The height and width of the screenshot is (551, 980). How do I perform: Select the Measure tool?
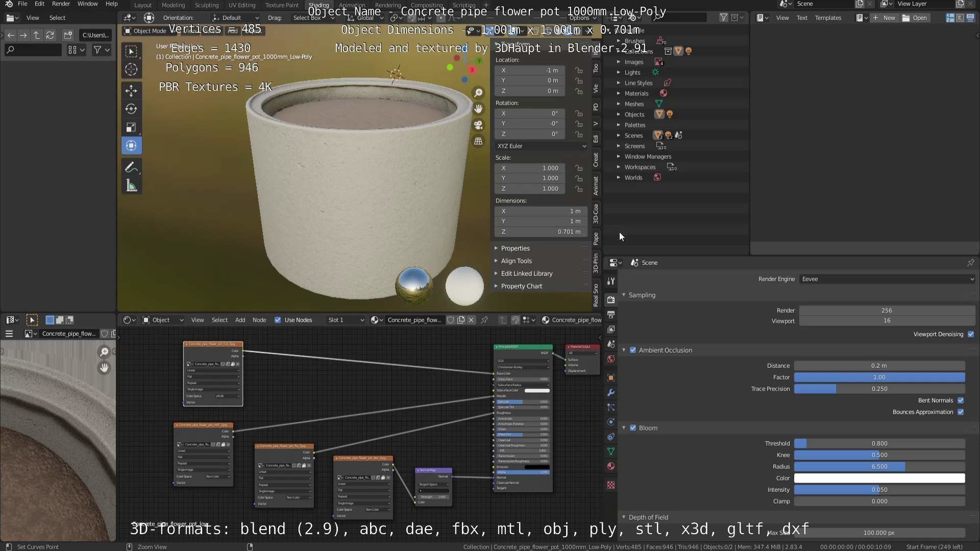coord(131,186)
